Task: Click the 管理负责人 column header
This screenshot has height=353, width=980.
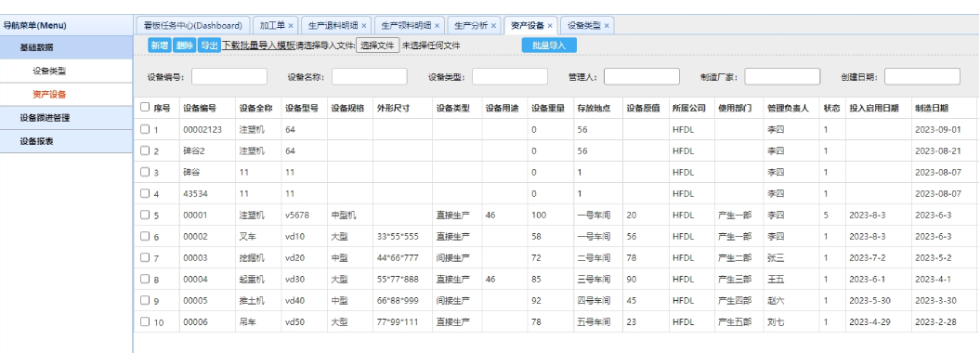Action: tap(788, 108)
